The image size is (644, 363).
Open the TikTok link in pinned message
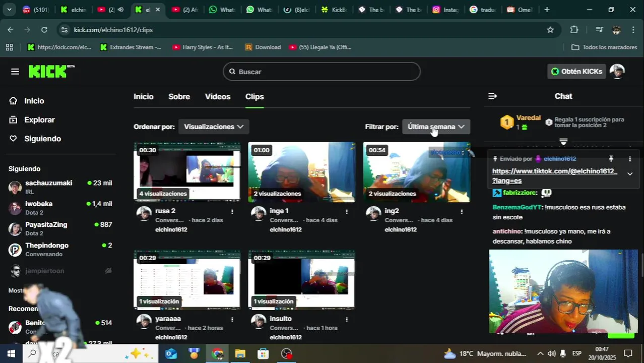pos(554,176)
